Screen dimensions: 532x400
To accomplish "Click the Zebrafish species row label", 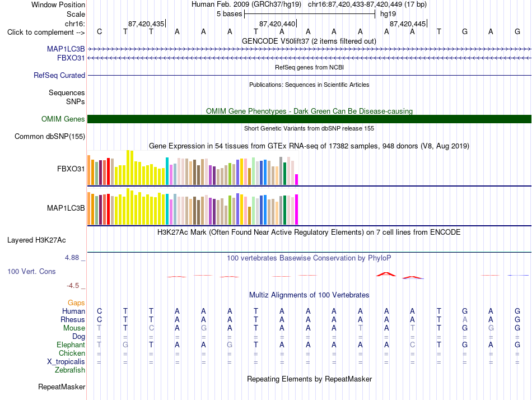I will (x=70, y=370).
